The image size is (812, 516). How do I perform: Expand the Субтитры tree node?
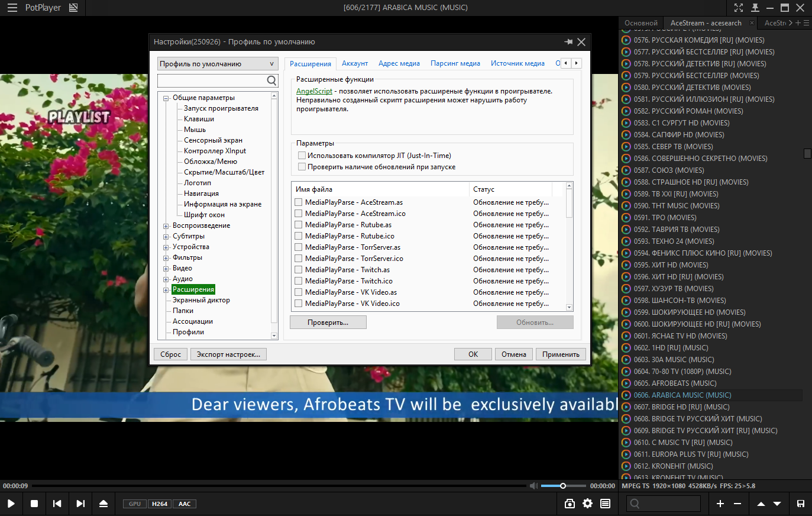pos(166,237)
